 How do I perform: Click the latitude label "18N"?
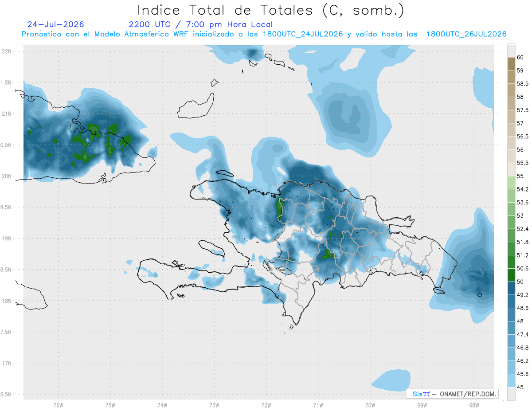click(8, 301)
